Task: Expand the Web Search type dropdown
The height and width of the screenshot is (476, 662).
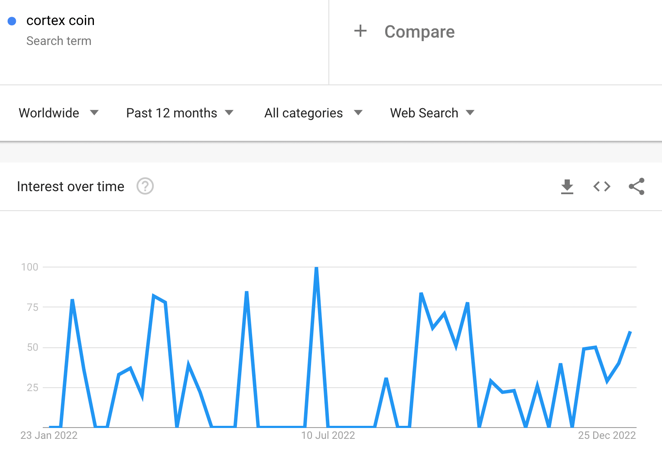Action: pyautogui.click(x=432, y=113)
